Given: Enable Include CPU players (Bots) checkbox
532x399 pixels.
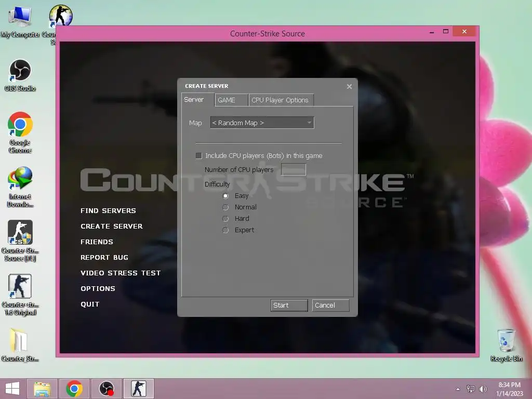Looking at the screenshot, I should (199, 156).
